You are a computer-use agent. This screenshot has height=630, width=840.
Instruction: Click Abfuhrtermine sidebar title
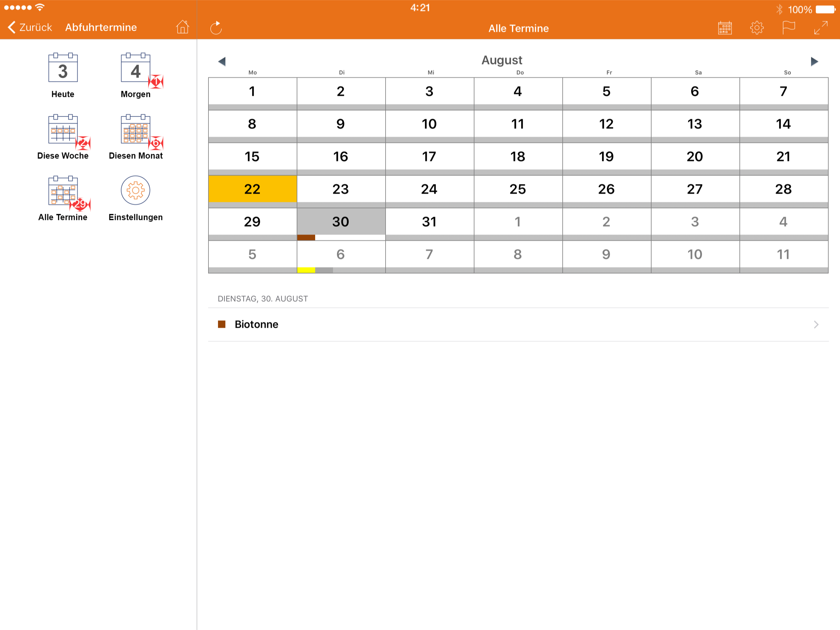[x=101, y=27]
